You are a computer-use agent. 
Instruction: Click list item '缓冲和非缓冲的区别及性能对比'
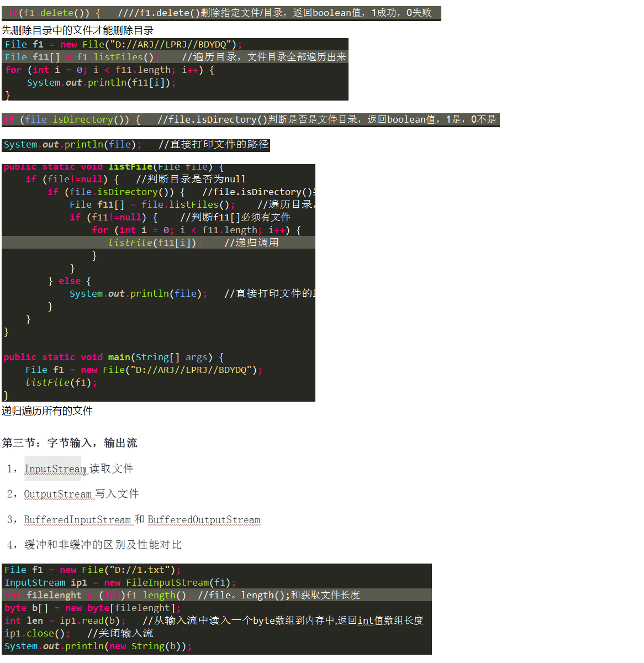(x=103, y=545)
